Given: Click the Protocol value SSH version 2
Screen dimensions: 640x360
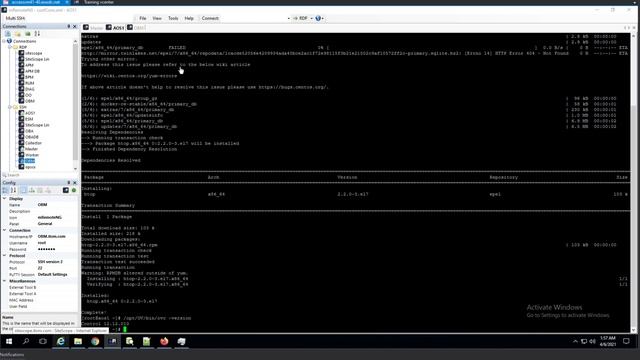Looking at the screenshot, I should point(57,262).
